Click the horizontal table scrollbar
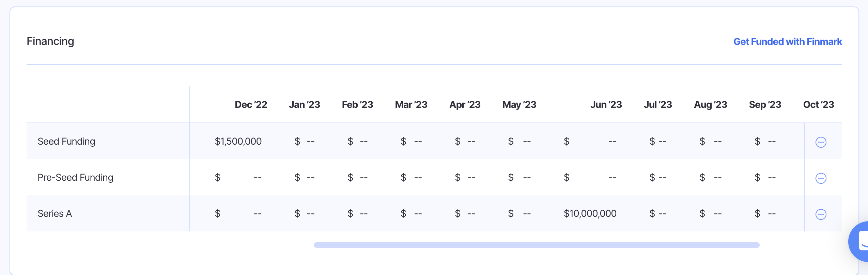 pos(536,245)
